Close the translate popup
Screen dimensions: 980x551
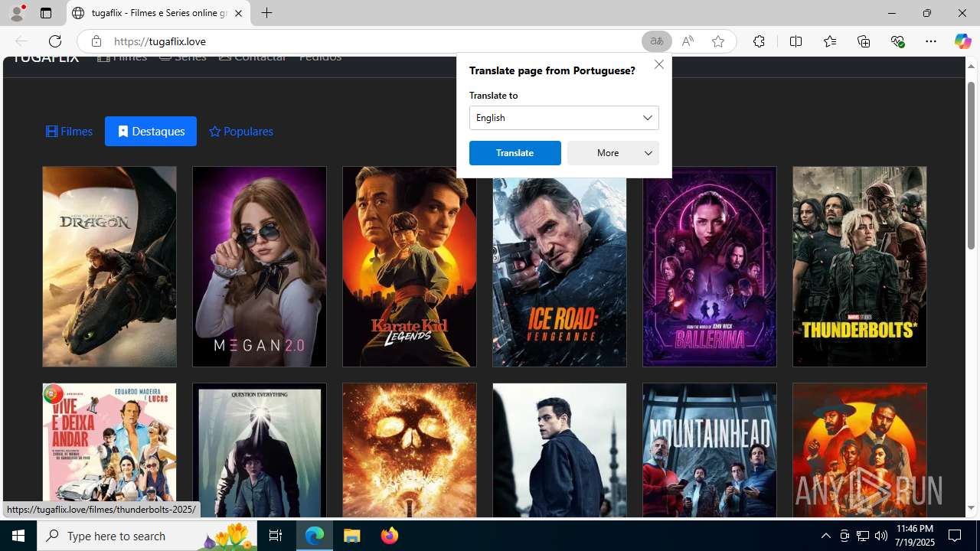(x=659, y=64)
